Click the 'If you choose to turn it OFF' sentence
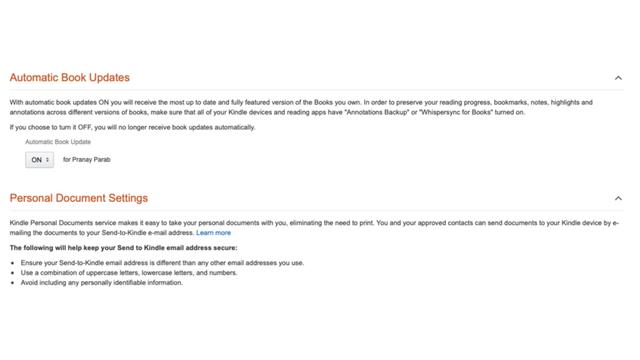Image resolution: width=640 pixels, height=360 pixels. [x=132, y=127]
